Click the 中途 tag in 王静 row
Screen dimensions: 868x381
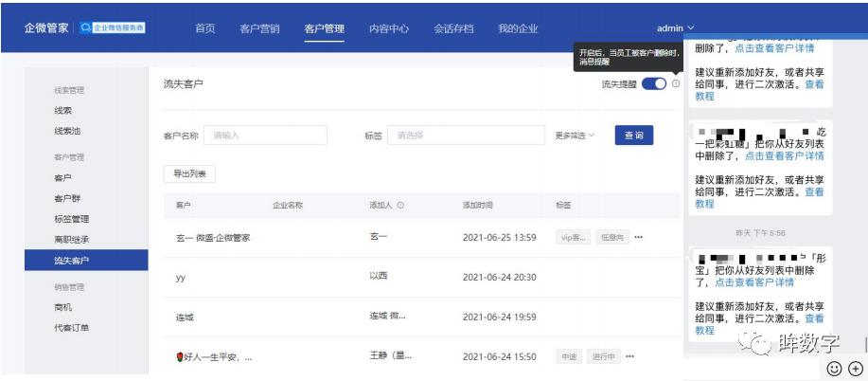pos(569,356)
